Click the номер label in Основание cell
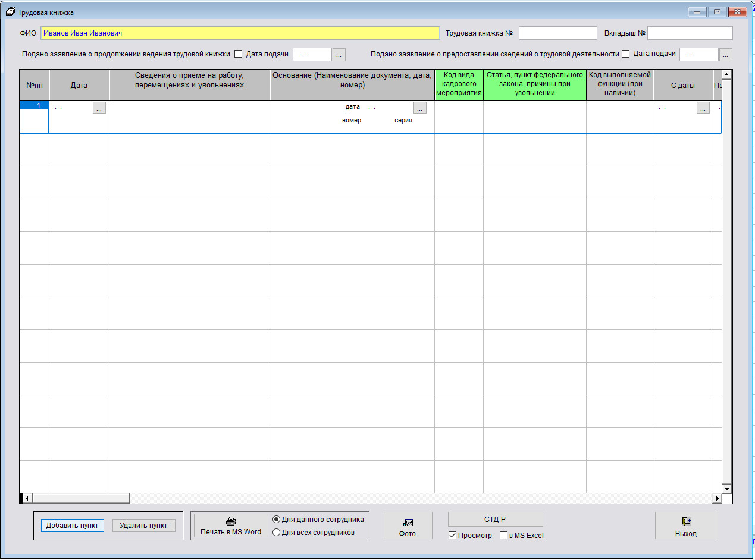 pos(352,120)
